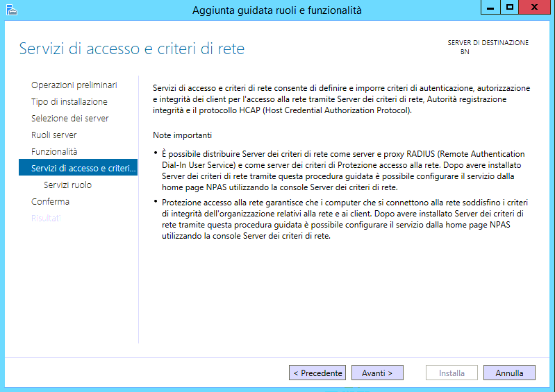Click the Note importanti heading
The width and height of the screenshot is (555, 392).
click(182, 135)
